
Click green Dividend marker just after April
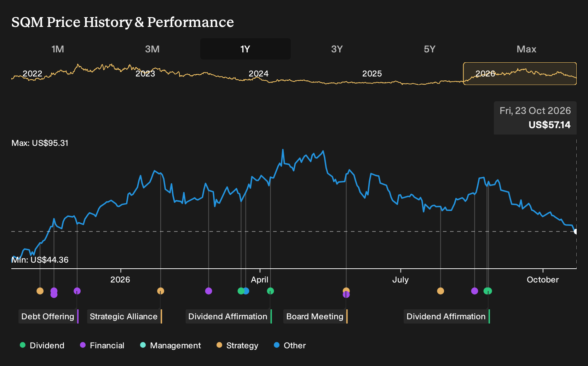[270, 291]
